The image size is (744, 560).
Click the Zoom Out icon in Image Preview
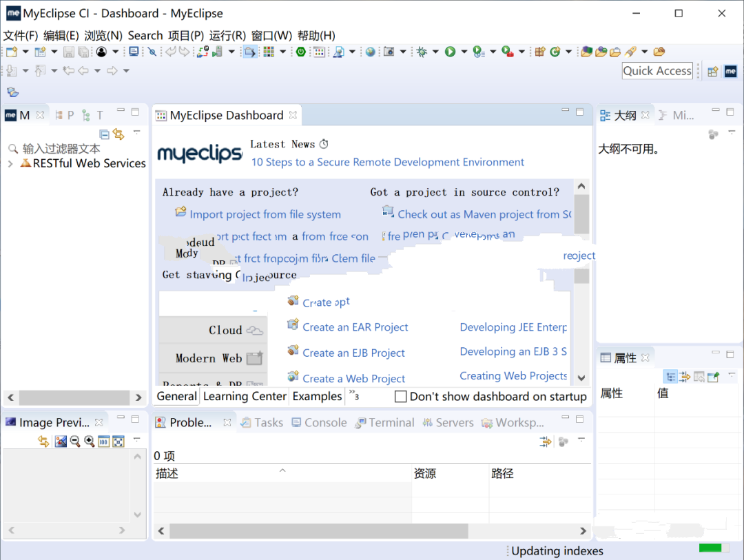click(74, 442)
